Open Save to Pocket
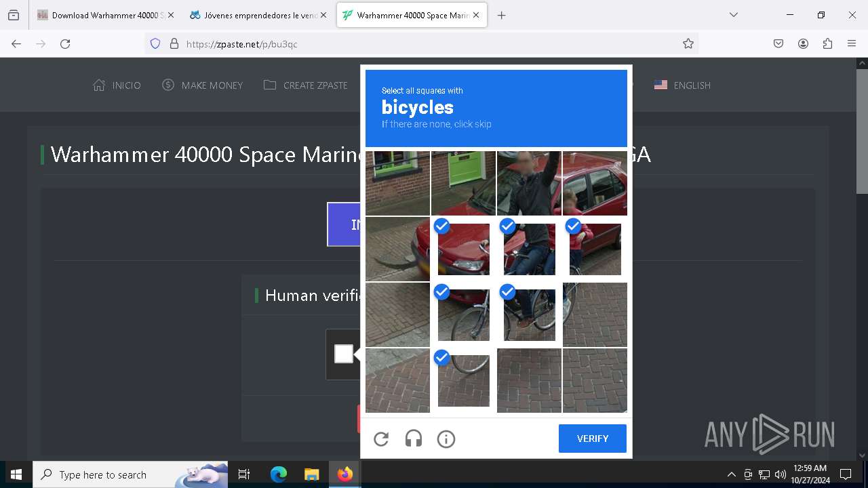The height and width of the screenshot is (488, 868). coord(778,43)
